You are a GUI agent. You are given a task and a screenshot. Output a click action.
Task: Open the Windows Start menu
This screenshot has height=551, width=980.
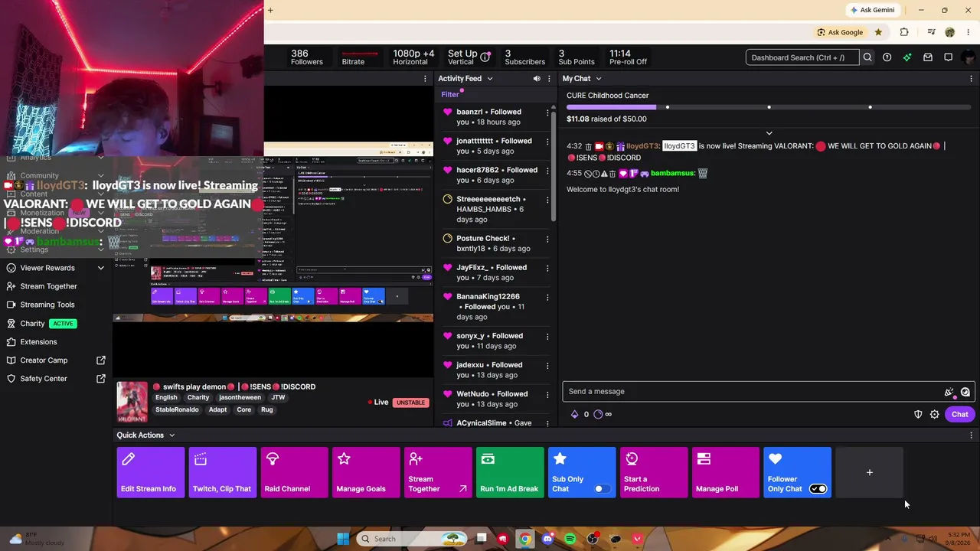tap(343, 539)
